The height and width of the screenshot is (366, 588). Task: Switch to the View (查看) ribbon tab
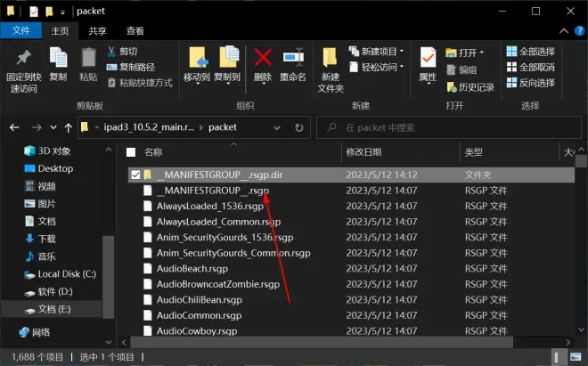coord(134,31)
